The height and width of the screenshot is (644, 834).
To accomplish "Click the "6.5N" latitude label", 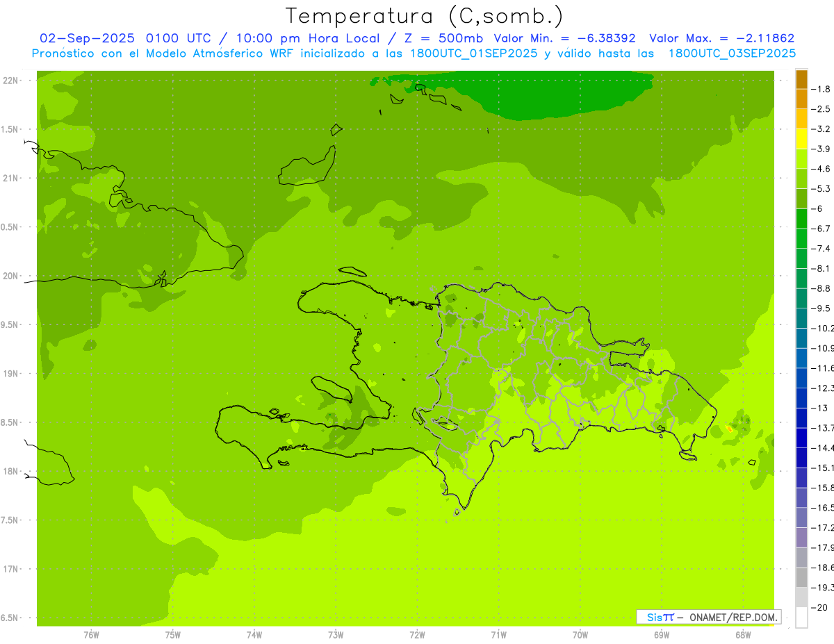I will point(9,618).
